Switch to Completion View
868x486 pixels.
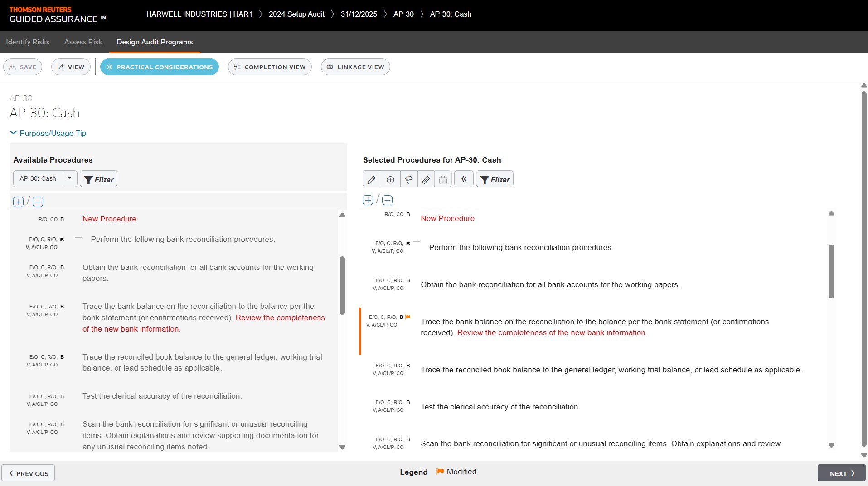270,67
